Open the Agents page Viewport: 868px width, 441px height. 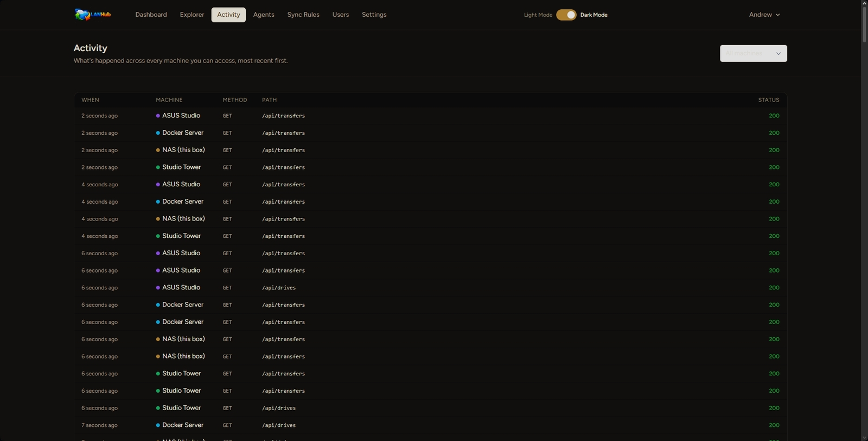[x=264, y=15]
